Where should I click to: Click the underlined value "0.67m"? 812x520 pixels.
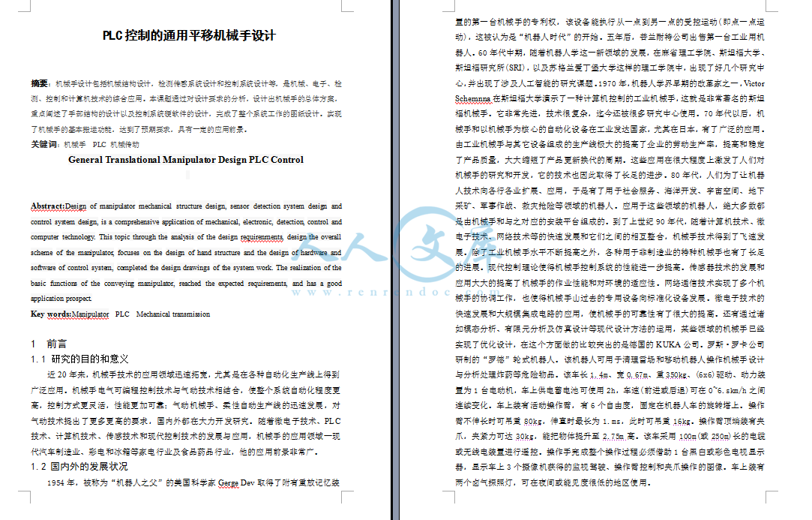pyautogui.click(x=637, y=375)
